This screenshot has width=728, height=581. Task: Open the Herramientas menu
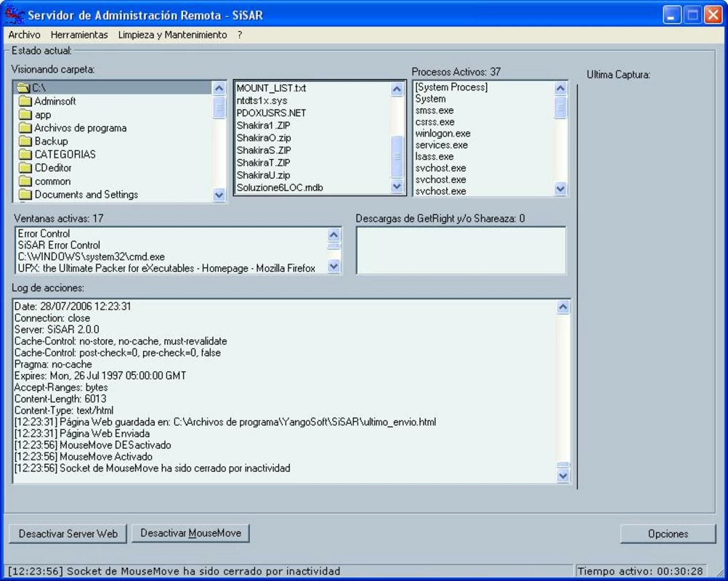coord(79,35)
